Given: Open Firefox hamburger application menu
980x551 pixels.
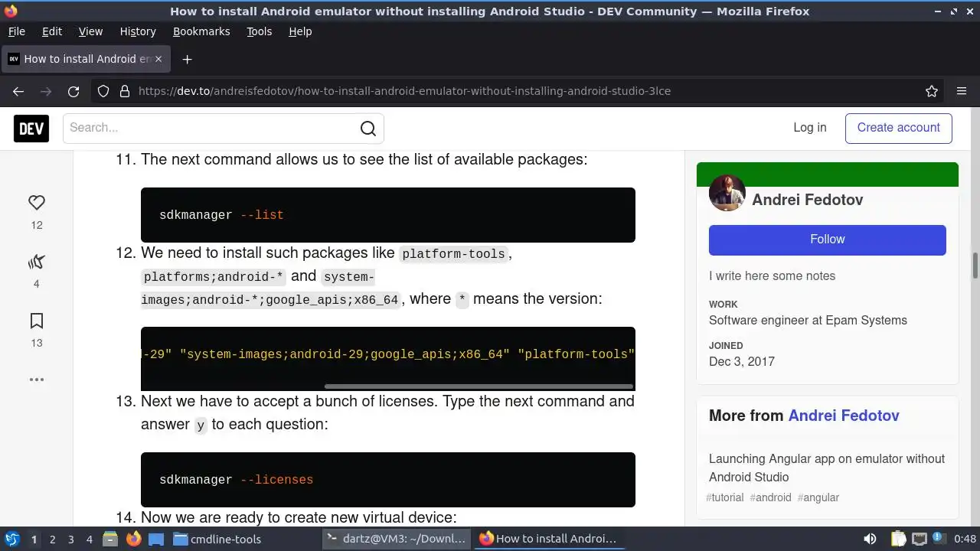Looking at the screenshot, I should click(962, 91).
